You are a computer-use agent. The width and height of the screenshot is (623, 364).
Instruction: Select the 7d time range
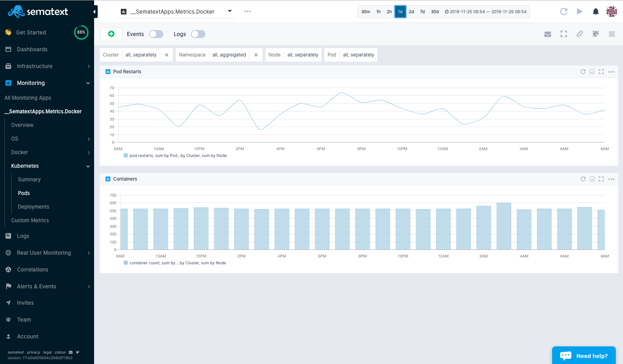pyautogui.click(x=422, y=12)
